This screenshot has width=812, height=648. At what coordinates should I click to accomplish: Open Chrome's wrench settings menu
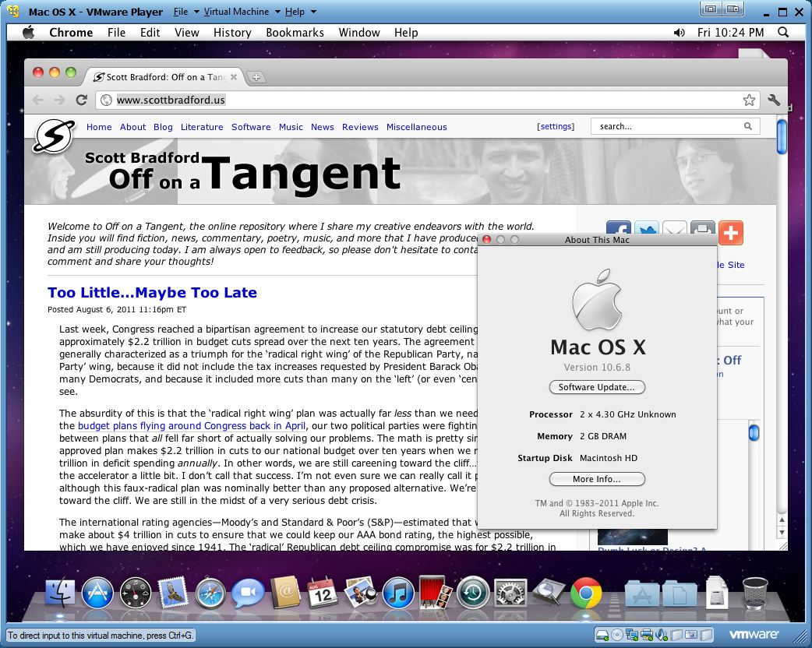[x=774, y=100]
